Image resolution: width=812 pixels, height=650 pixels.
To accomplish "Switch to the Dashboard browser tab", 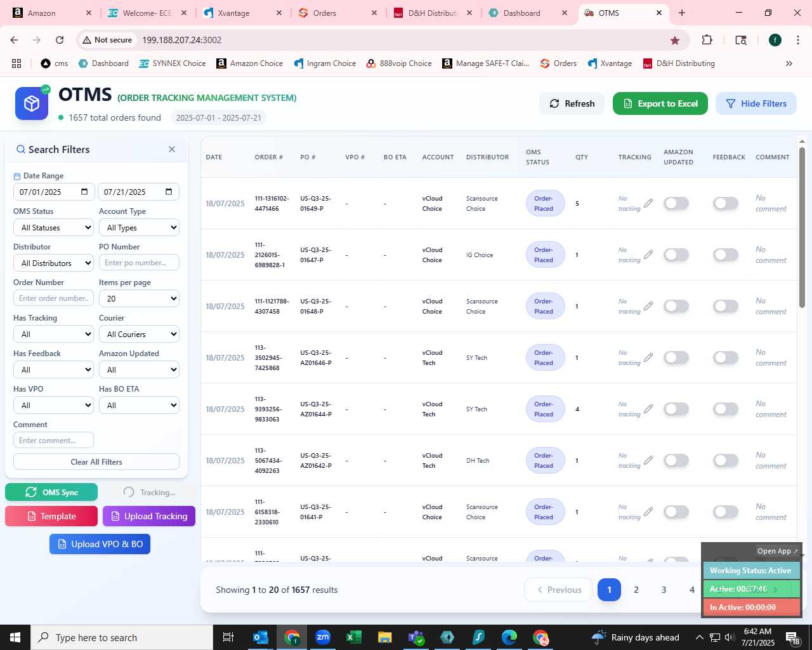I will coord(527,13).
